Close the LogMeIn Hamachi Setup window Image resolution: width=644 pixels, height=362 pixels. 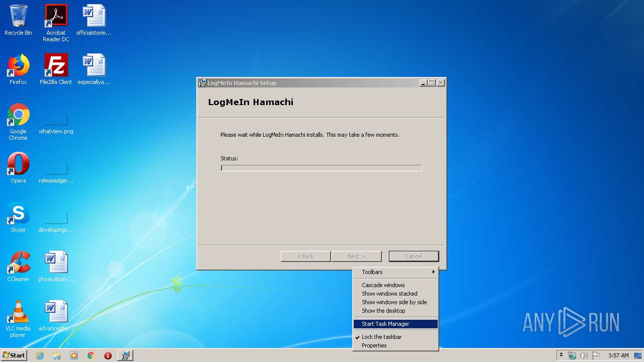(x=441, y=83)
